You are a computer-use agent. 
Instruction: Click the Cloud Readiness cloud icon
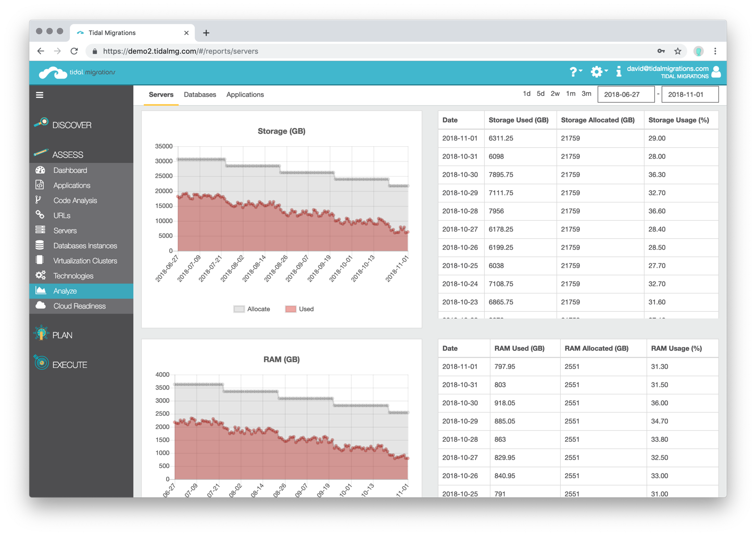[41, 305]
